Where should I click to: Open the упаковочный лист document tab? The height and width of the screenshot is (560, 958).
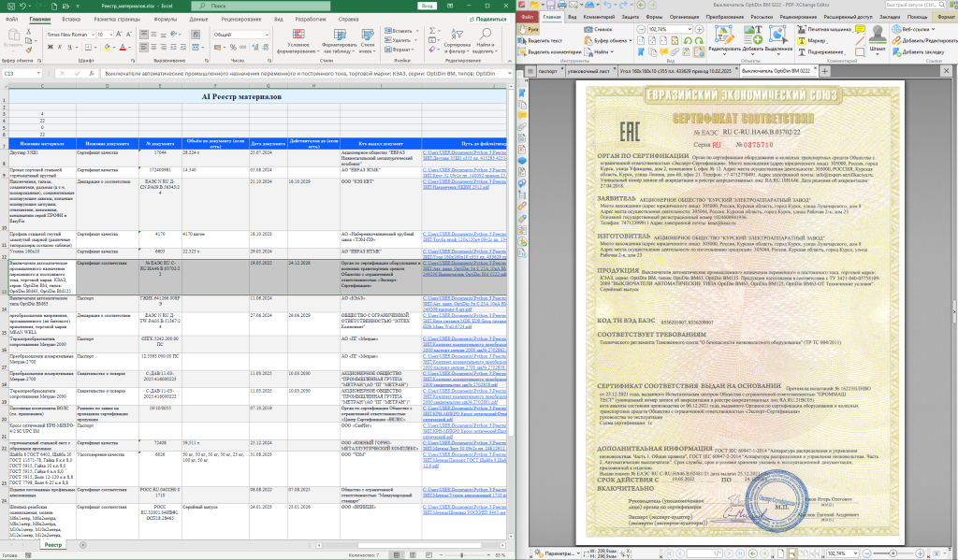589,71
